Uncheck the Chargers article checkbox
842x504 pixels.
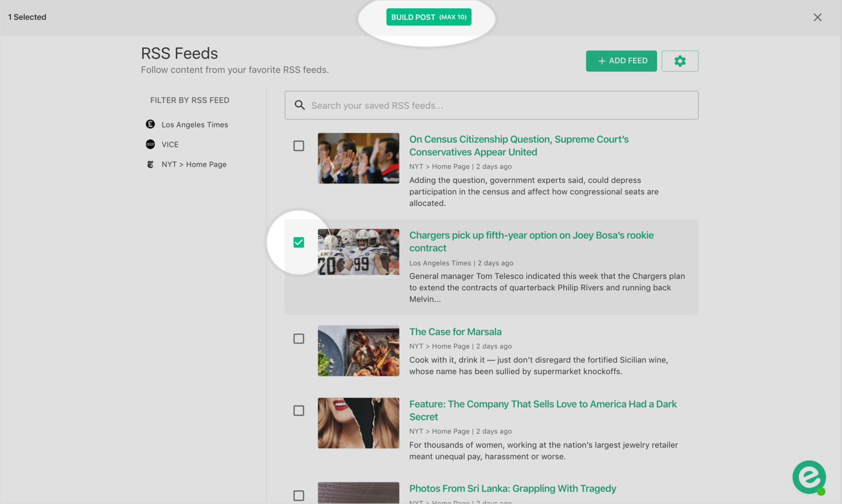point(299,243)
